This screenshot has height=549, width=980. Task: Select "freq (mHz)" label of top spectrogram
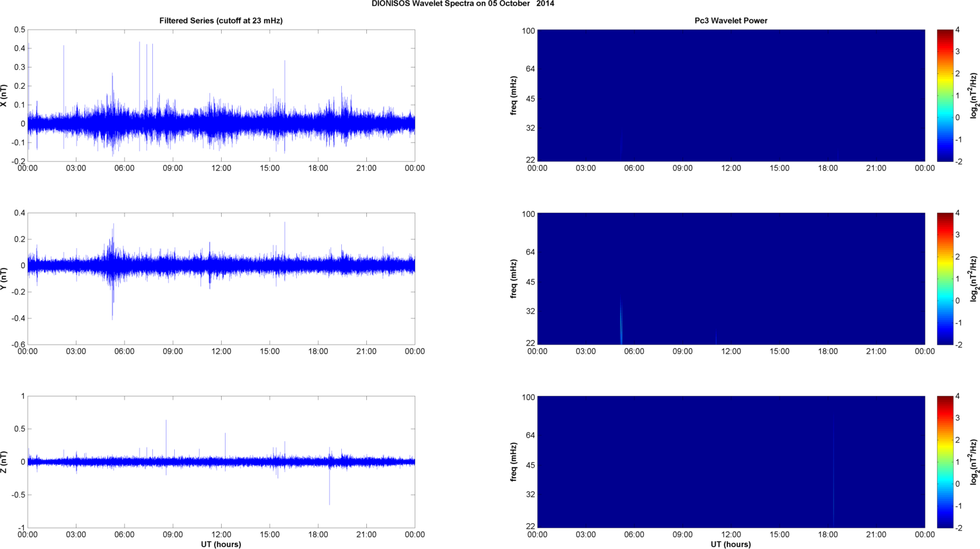point(514,96)
